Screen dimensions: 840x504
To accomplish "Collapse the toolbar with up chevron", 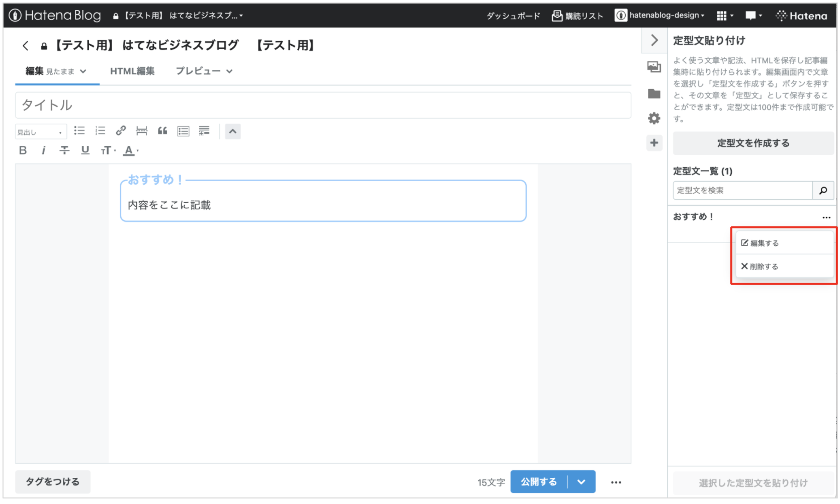I will 232,132.
